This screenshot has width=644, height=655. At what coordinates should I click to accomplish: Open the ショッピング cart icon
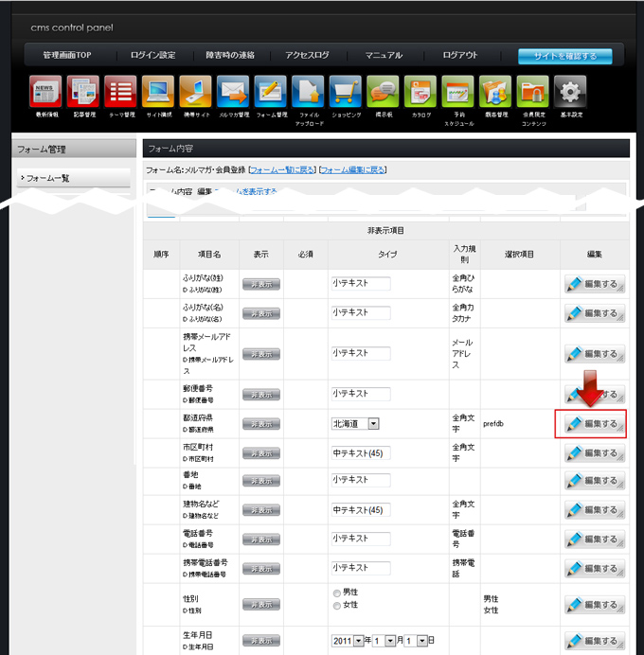pyautogui.click(x=346, y=93)
